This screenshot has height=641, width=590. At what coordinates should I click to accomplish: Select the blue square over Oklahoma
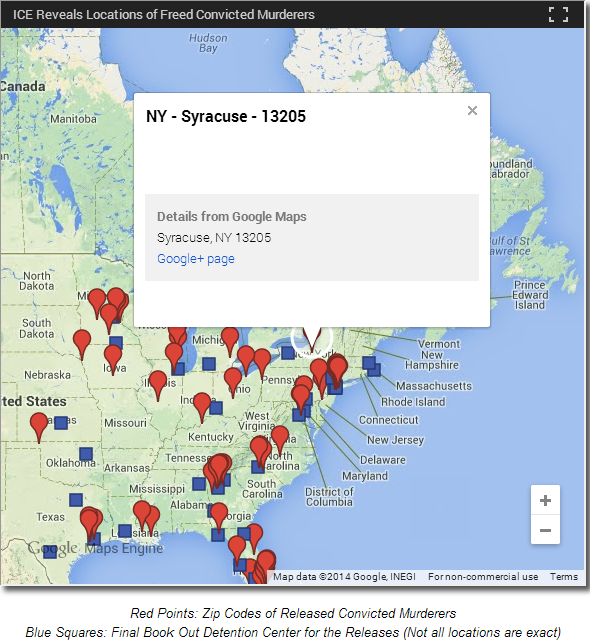(86, 454)
